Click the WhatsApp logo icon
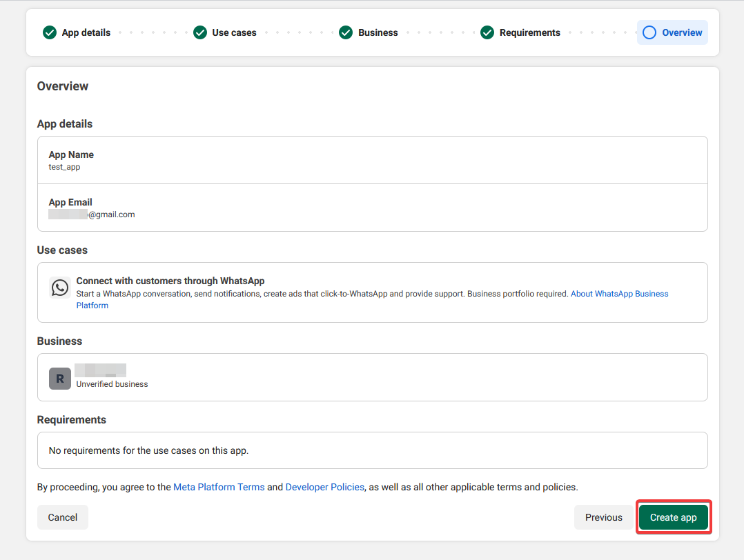 click(x=59, y=287)
